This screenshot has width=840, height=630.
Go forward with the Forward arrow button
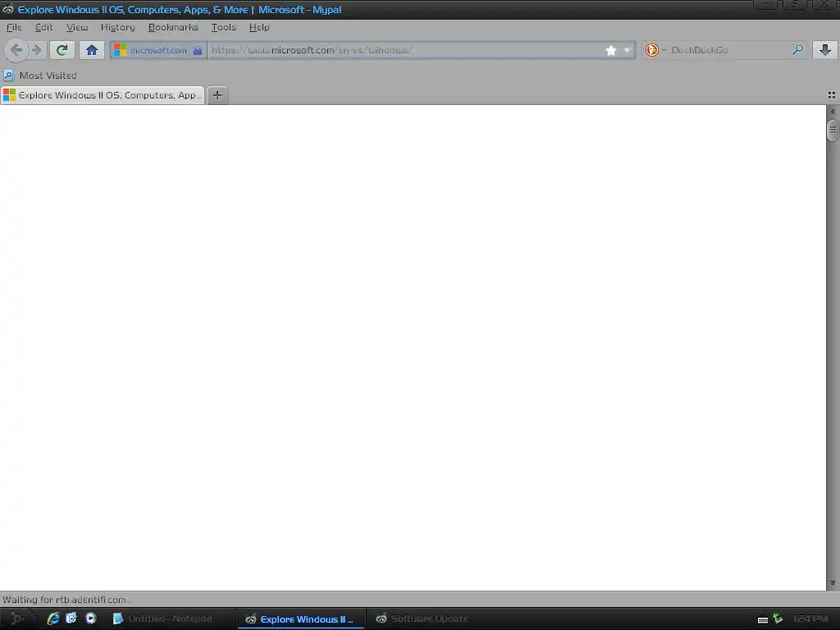pyautogui.click(x=36, y=50)
